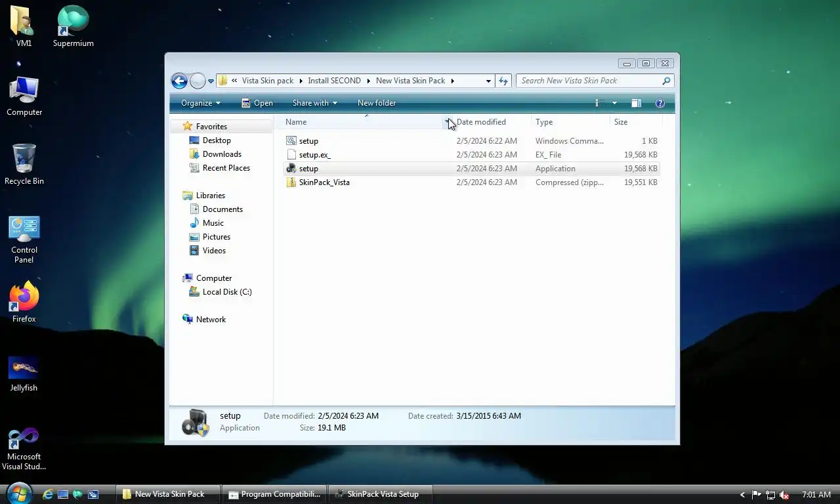
Task: Select the setup.ex_ file name
Action: [x=315, y=155]
